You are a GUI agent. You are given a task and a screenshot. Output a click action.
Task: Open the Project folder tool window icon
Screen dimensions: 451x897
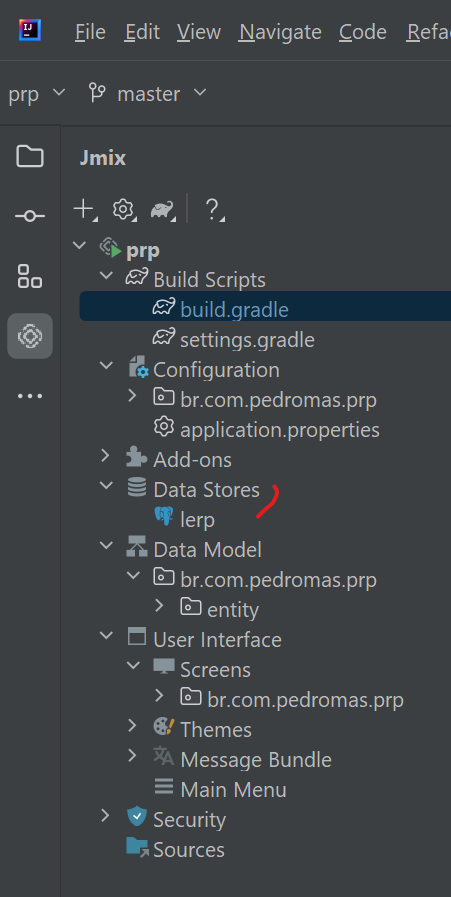click(30, 156)
